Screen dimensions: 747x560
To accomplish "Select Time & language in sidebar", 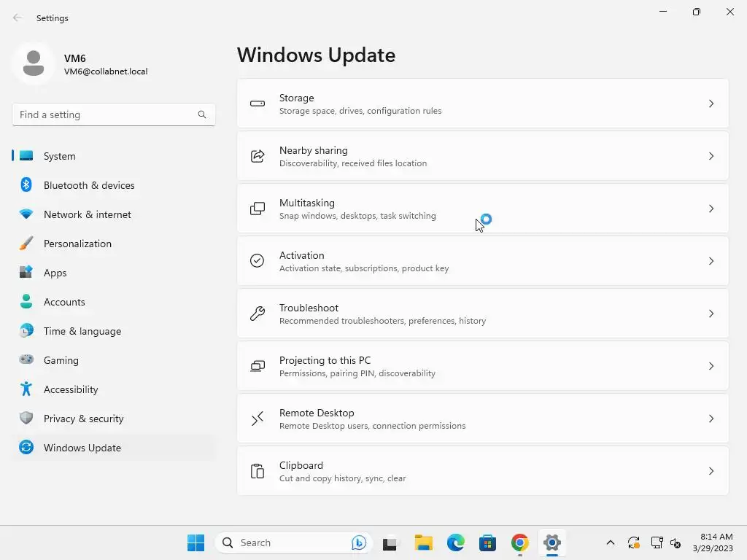I will [113, 330].
